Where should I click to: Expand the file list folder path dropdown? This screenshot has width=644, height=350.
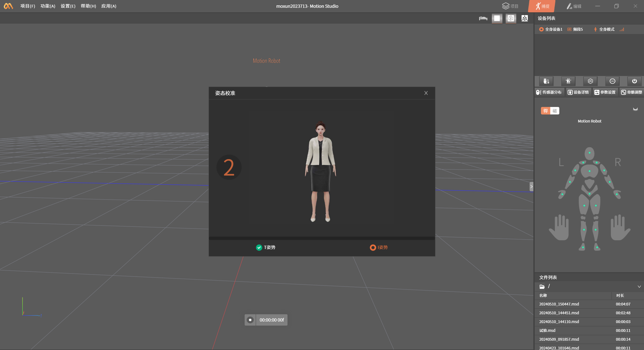tap(639, 287)
